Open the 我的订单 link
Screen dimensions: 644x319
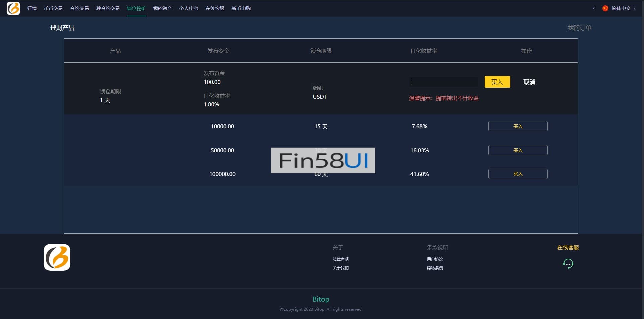[x=579, y=28]
